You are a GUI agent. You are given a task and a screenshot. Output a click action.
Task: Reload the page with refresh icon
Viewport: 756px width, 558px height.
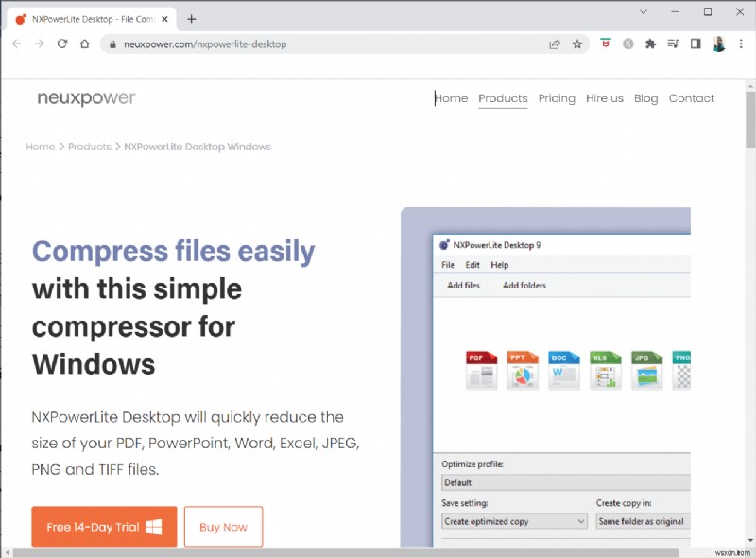[62, 44]
